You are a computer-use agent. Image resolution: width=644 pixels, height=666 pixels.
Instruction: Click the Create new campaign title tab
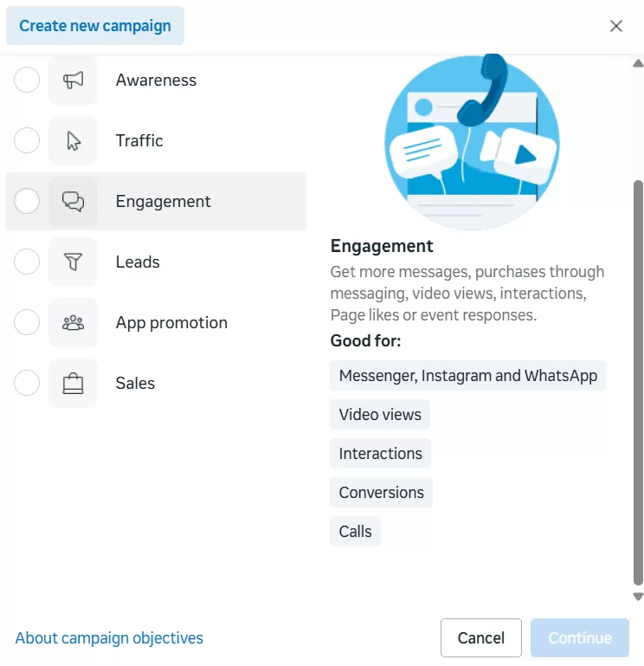[x=95, y=26]
